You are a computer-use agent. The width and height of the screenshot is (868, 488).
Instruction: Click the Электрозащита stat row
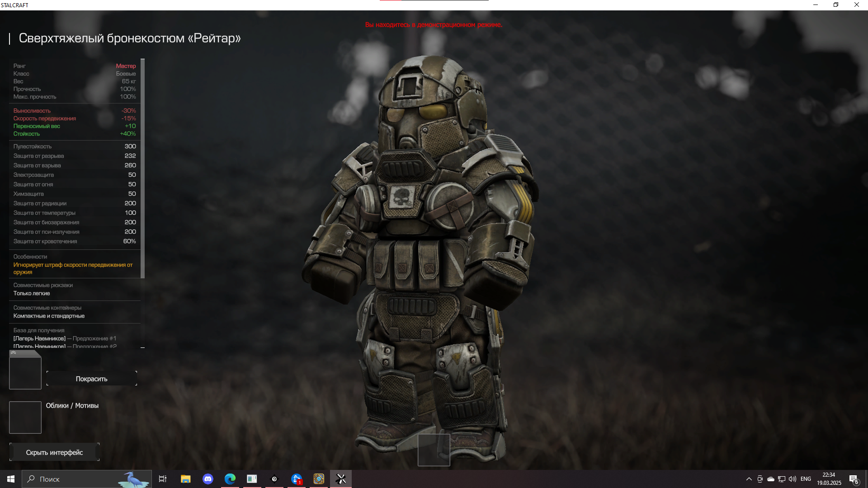pyautogui.click(x=75, y=175)
